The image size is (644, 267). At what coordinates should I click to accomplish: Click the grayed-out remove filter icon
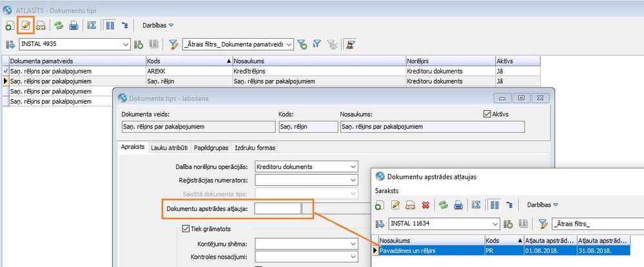(332, 44)
